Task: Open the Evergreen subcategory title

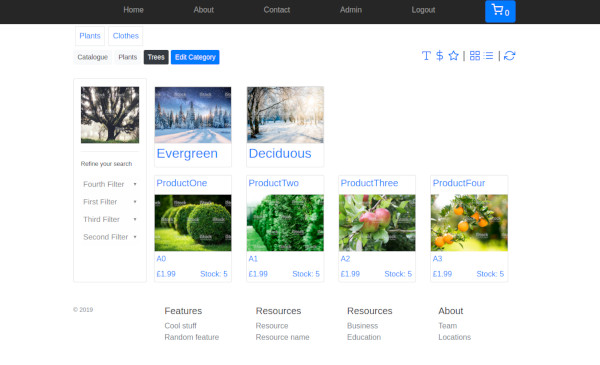Action: [187, 154]
